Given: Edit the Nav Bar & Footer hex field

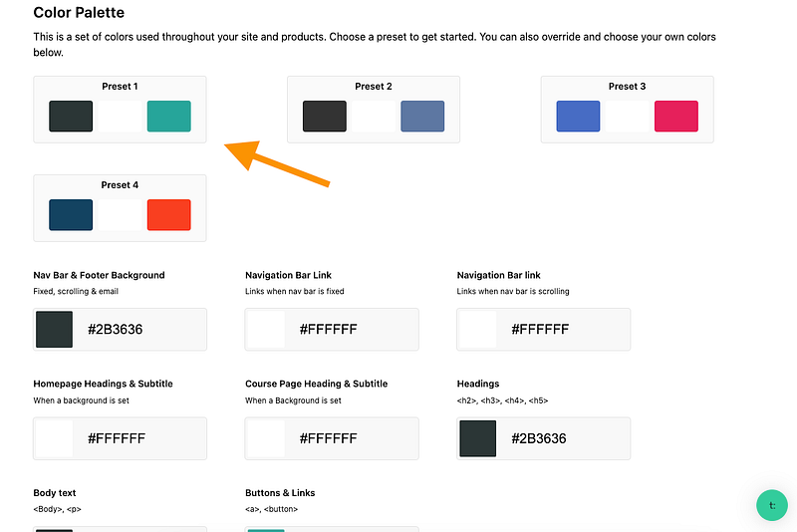Looking at the screenshot, I should 139,329.
